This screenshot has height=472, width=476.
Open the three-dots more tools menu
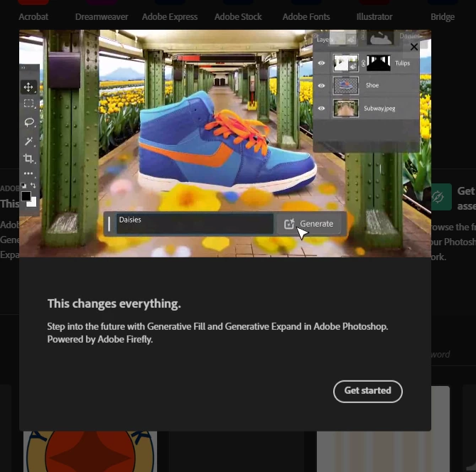29,173
